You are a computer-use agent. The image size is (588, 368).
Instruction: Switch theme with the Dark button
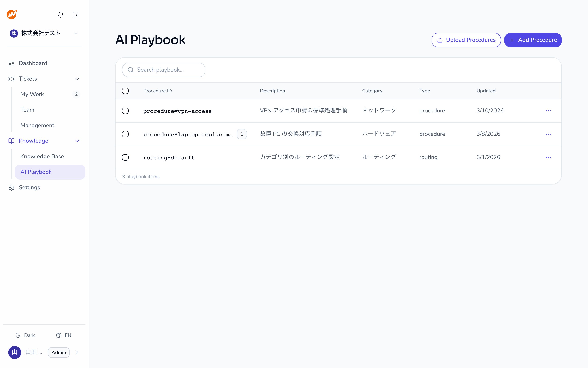[x=25, y=335]
